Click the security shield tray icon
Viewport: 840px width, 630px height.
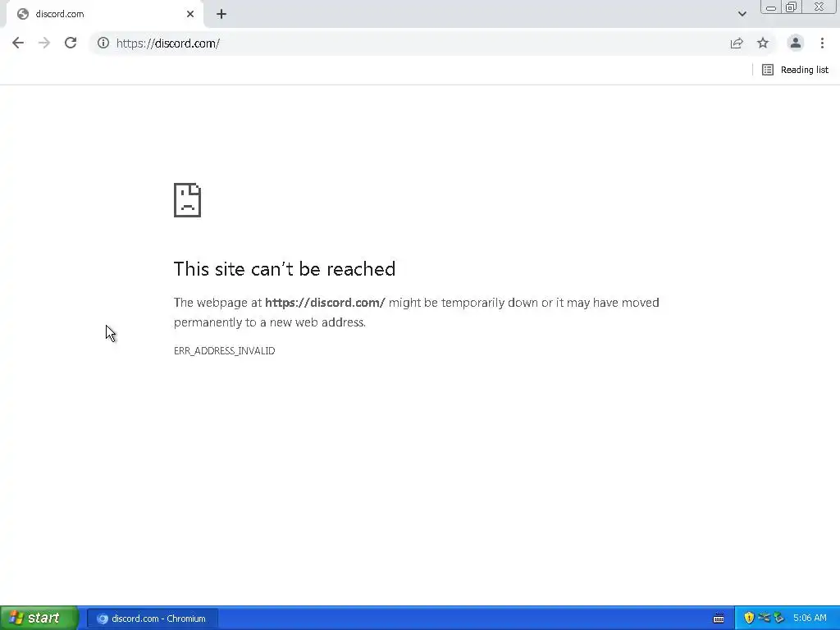749,618
